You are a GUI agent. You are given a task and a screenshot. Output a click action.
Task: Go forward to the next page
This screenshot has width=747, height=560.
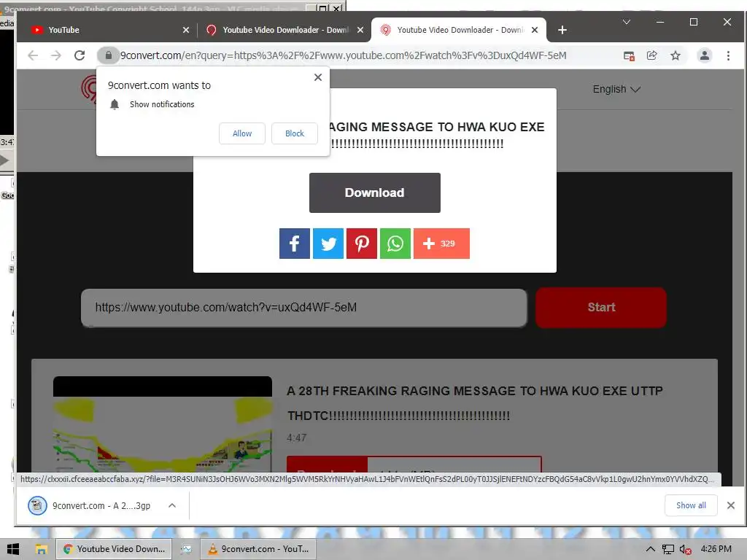click(x=55, y=55)
